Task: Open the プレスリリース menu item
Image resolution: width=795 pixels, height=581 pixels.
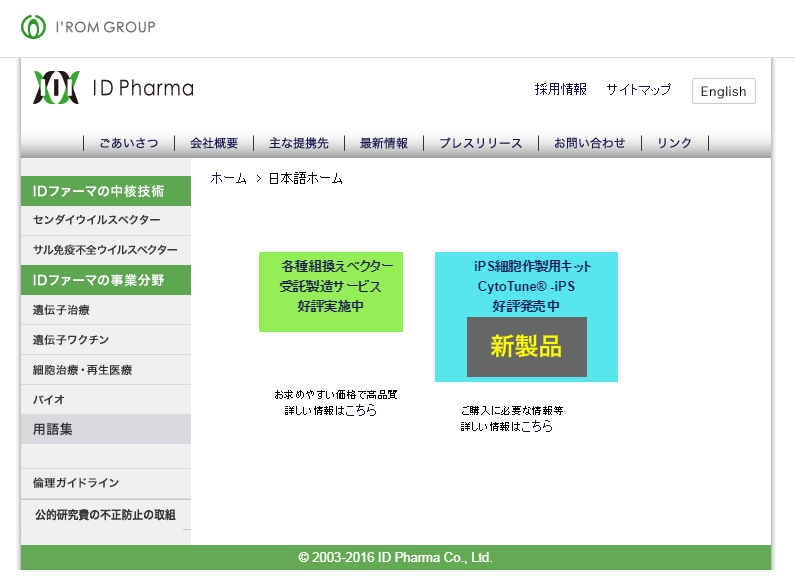Action: [x=481, y=143]
